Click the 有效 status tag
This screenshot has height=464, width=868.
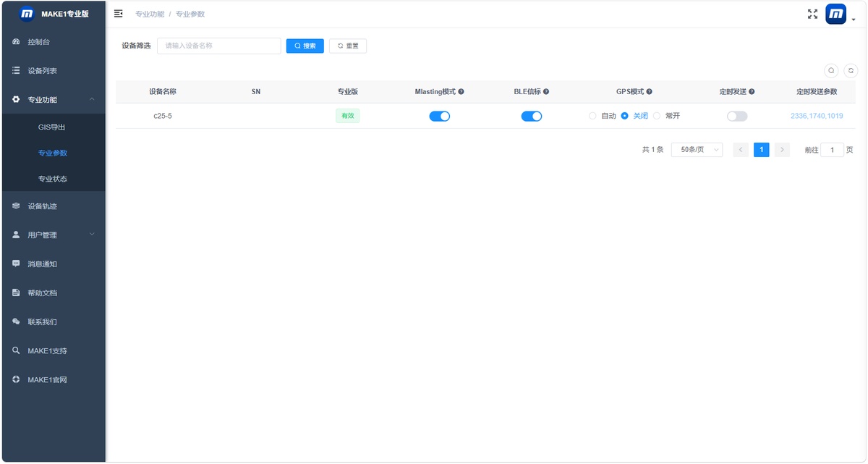[x=348, y=116]
